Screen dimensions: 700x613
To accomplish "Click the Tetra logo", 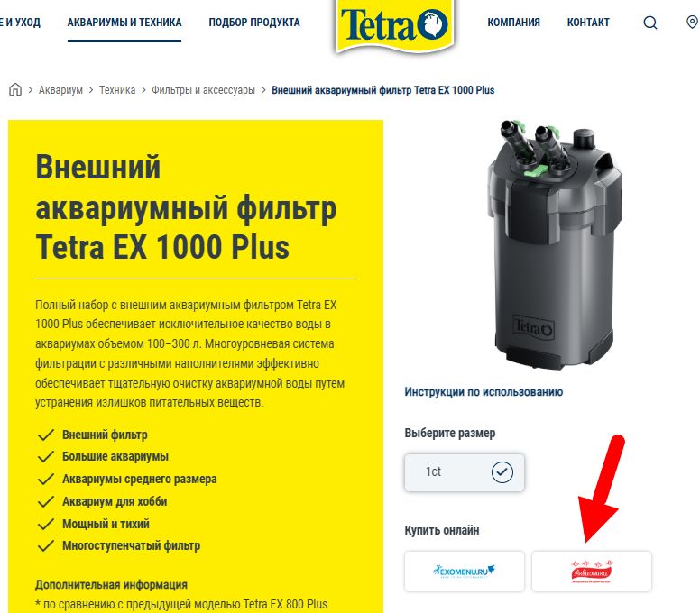I will 394,26.
